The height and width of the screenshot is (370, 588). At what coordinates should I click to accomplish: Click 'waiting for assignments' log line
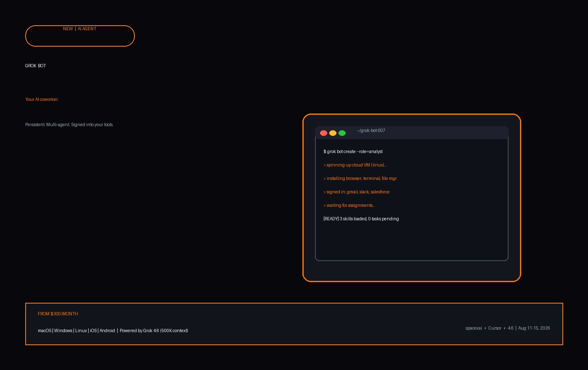[x=349, y=205]
